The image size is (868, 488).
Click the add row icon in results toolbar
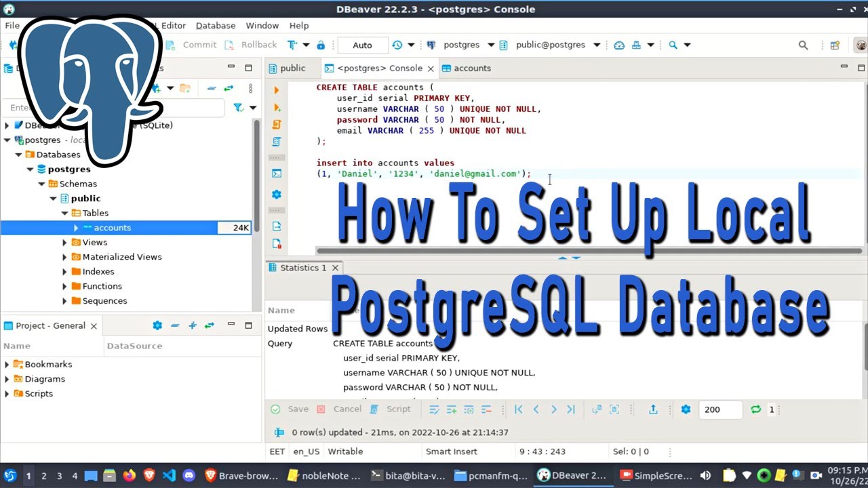click(451, 409)
